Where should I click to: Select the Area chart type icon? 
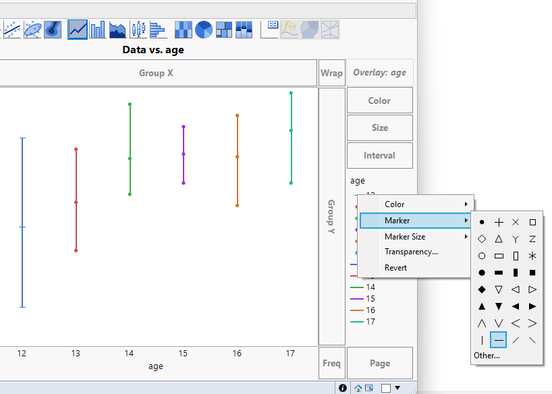(x=118, y=30)
